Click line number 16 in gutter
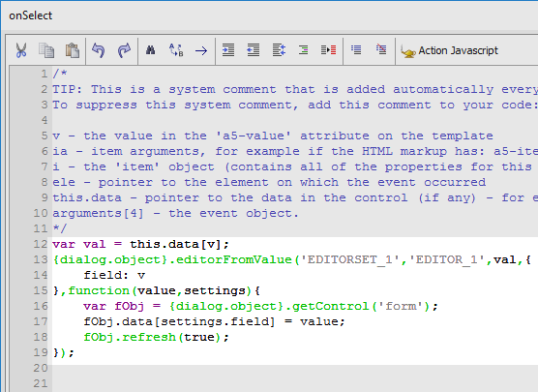Image resolution: width=538 pixels, height=392 pixels. click(x=41, y=306)
